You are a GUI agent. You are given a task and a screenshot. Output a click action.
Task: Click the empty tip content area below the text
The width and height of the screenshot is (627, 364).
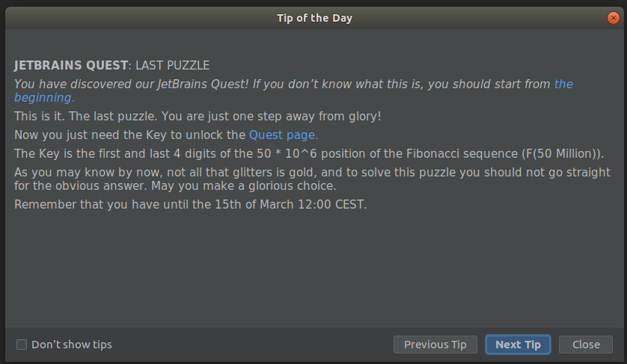[x=314, y=268]
